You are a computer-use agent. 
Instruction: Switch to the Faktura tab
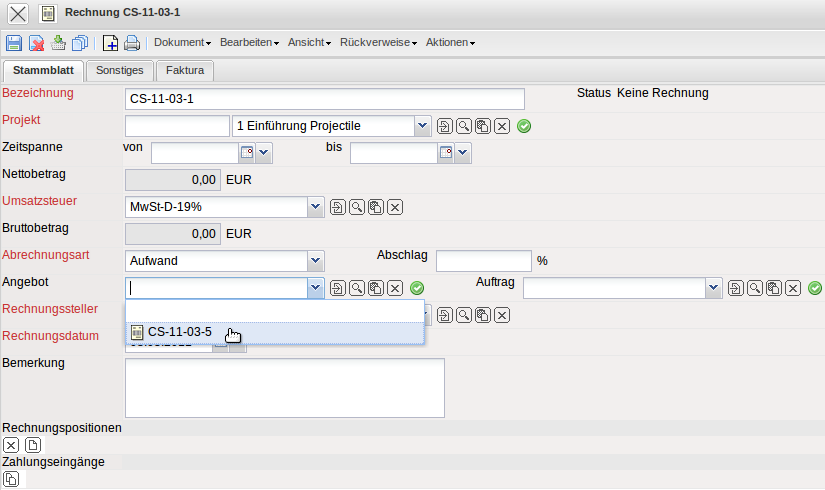[x=185, y=70]
